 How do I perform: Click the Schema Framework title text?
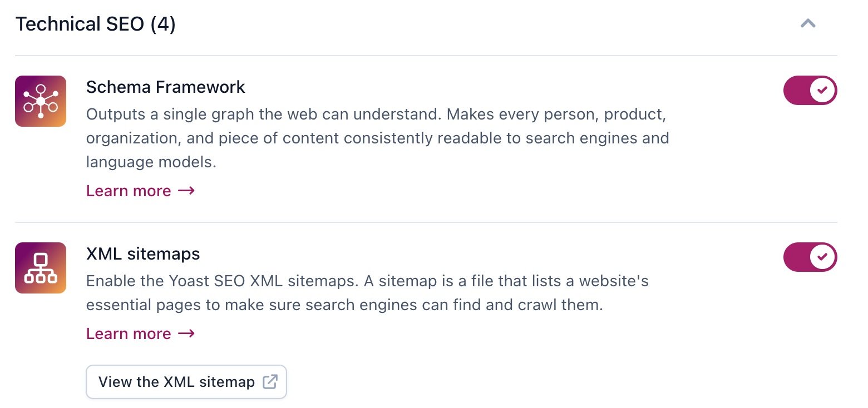tap(165, 87)
